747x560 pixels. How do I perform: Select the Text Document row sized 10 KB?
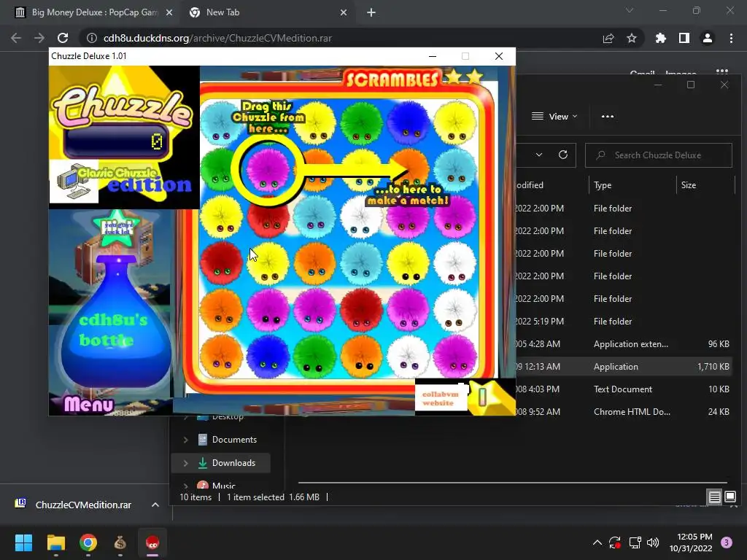624,389
